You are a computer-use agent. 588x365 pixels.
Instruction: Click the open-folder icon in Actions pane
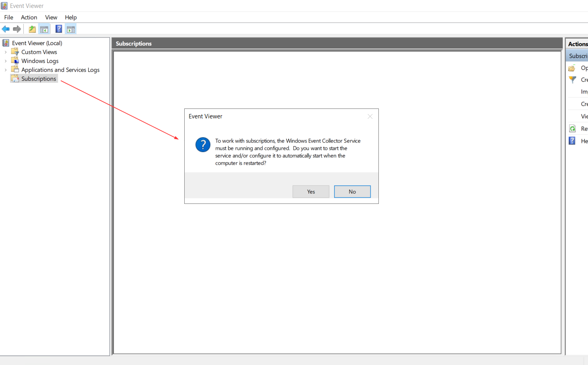click(572, 68)
